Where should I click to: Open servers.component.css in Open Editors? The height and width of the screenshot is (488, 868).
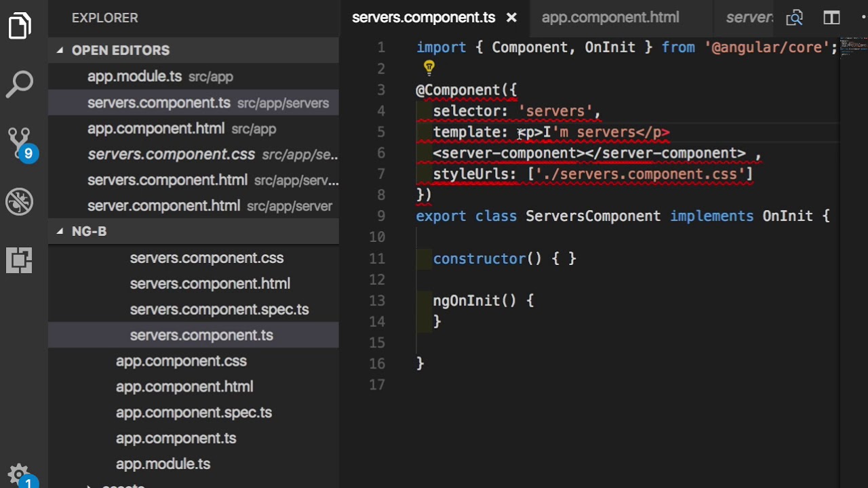(193, 154)
